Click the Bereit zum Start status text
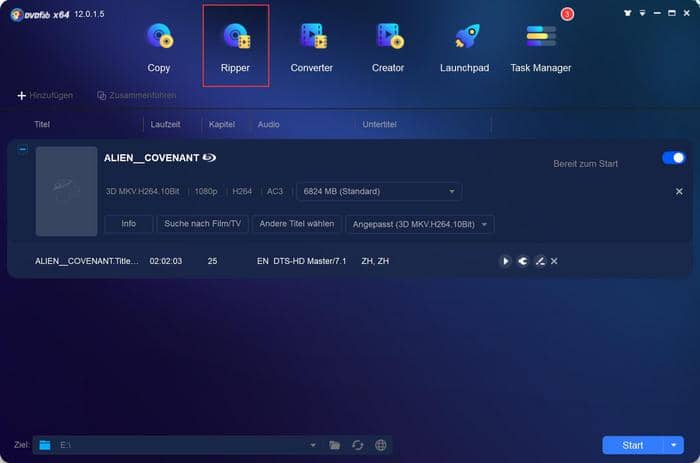This screenshot has height=463, width=700. pyautogui.click(x=585, y=164)
